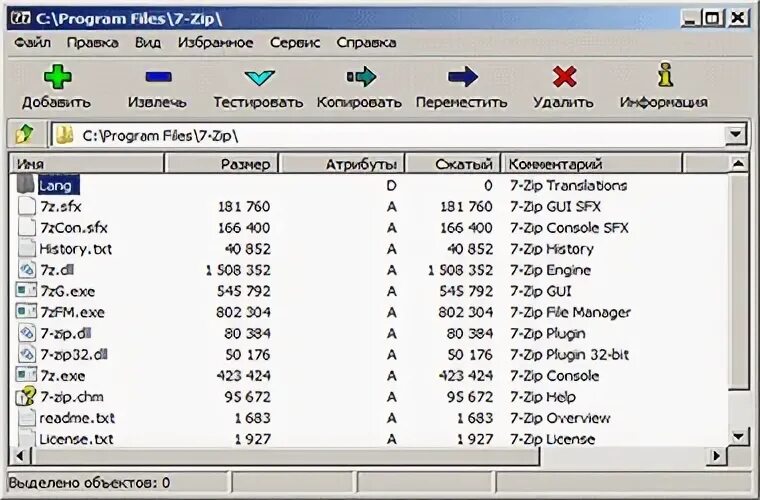This screenshot has height=500, width=760.
Task: Select the Lang folder name
Action: pyautogui.click(x=55, y=186)
